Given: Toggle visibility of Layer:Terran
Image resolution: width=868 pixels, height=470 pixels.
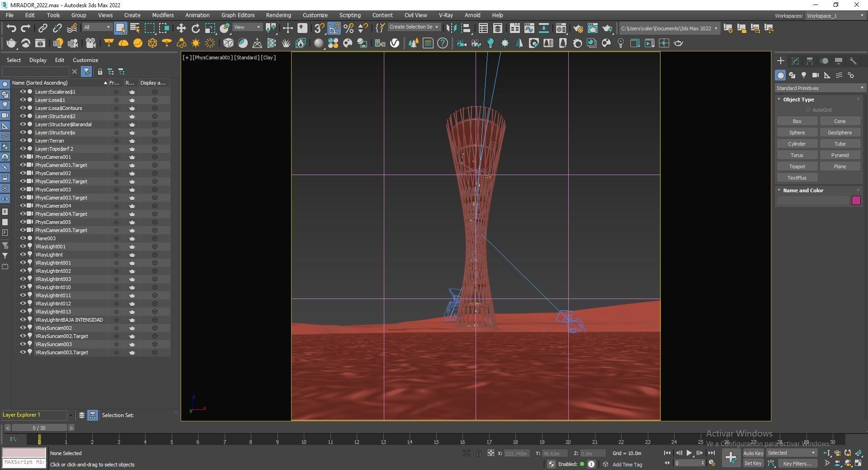Looking at the screenshot, I should click(23, 140).
